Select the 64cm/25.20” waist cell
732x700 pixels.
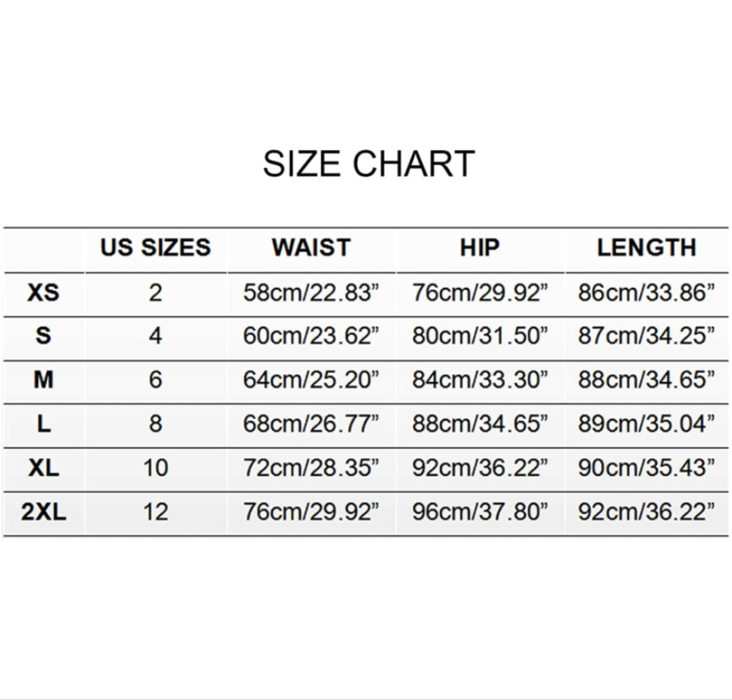click(x=311, y=379)
